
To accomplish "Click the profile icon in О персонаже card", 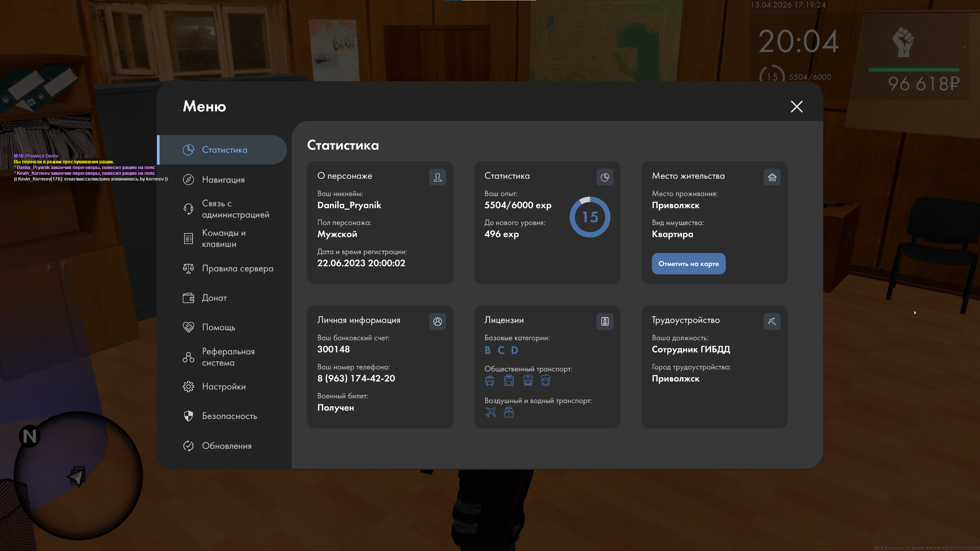I will [437, 177].
